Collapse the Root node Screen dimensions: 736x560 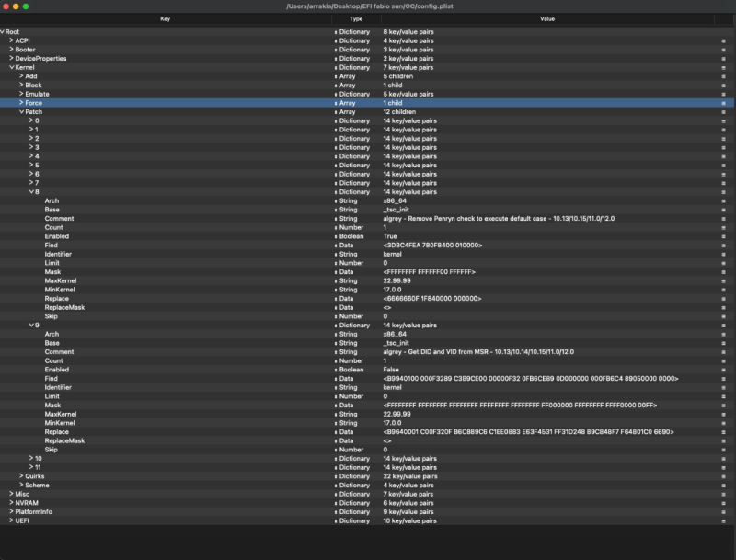point(3,32)
